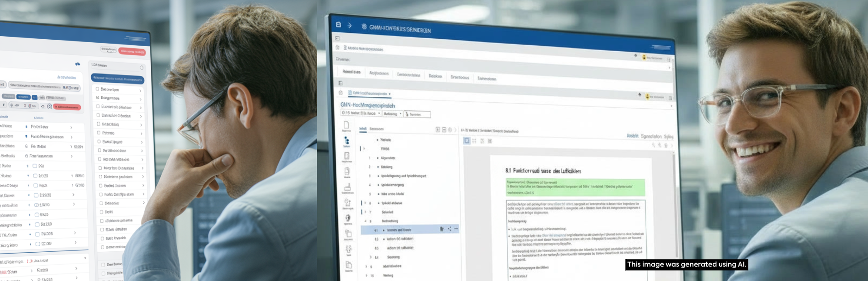This screenshot has width=868, height=281.
Task: Open the more options dots on row 8.1
Action: click(456, 229)
